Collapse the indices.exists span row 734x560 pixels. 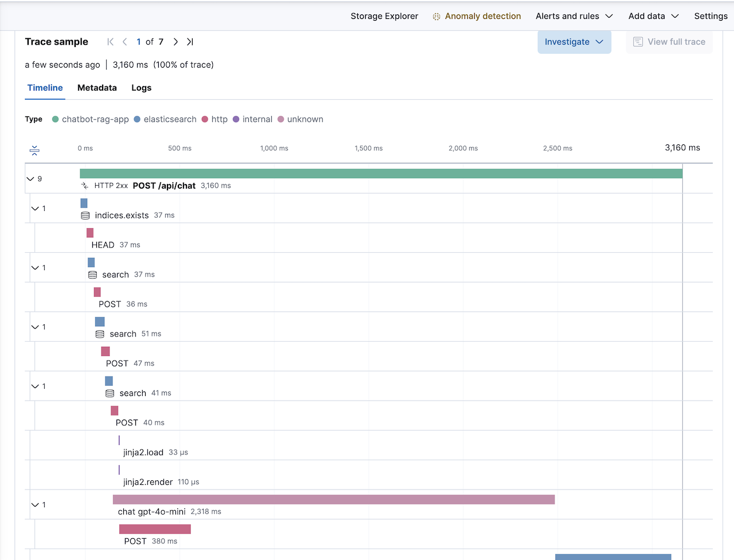pos(35,209)
